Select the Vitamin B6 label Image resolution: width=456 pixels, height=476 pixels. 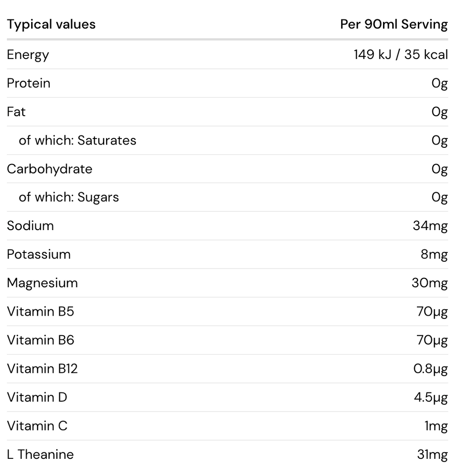pyautogui.click(x=40, y=340)
